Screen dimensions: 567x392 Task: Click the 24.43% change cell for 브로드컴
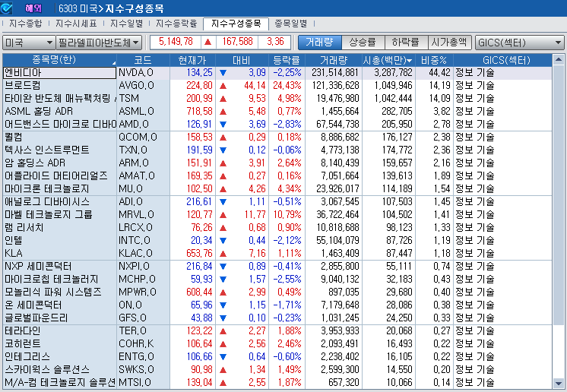287,86
